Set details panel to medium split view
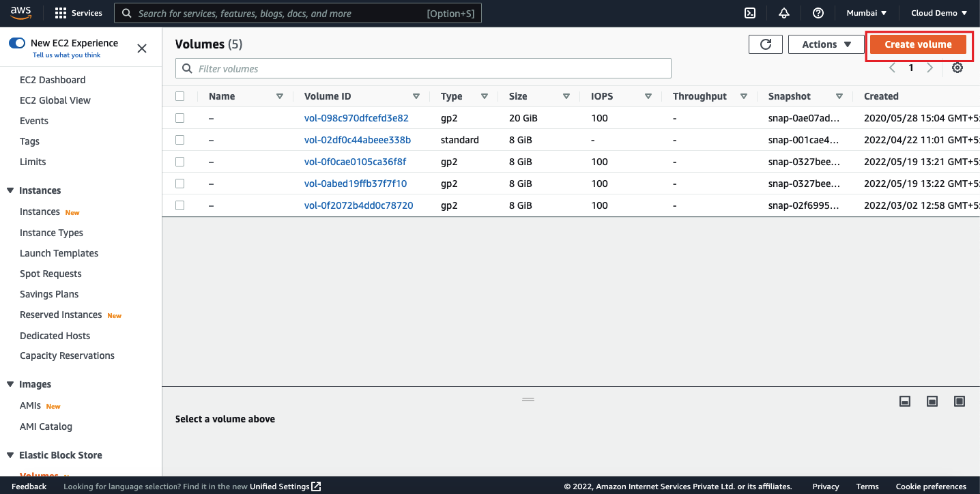The image size is (980, 494). pyautogui.click(x=932, y=401)
